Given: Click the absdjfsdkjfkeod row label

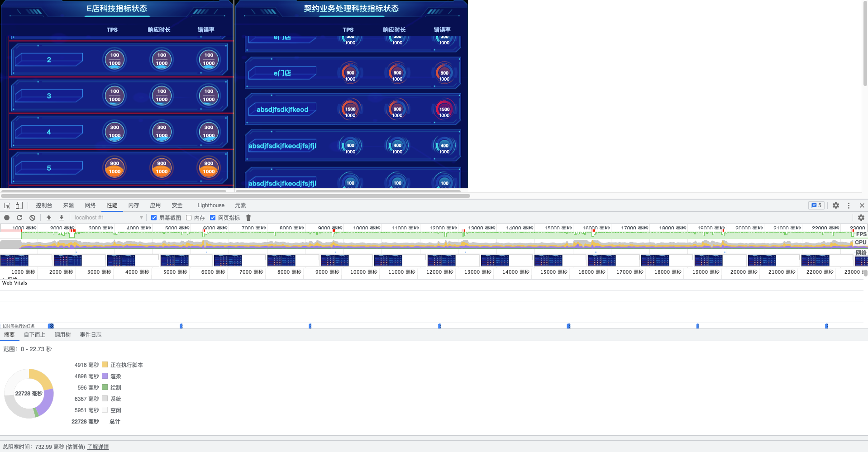Looking at the screenshot, I should [x=282, y=109].
